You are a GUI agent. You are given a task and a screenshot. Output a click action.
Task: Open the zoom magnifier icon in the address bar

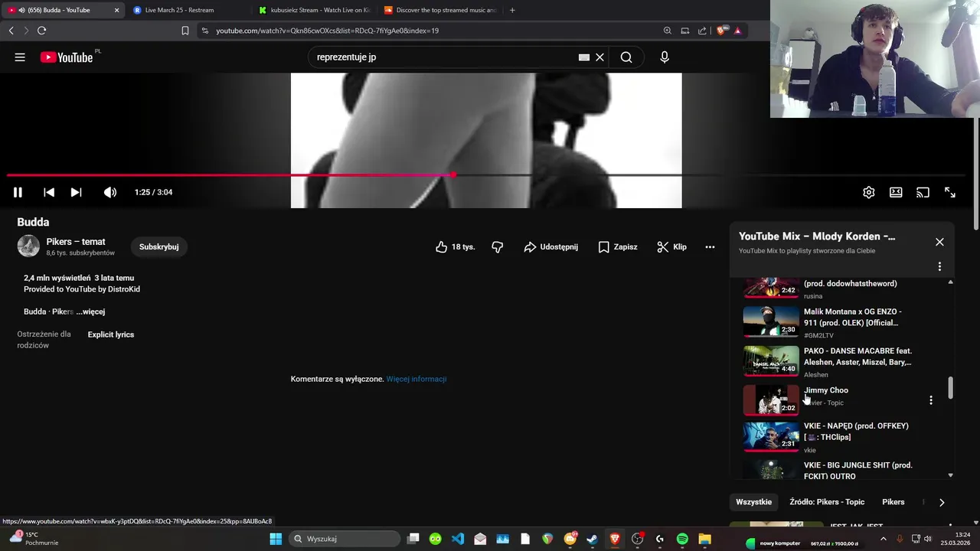pos(668,31)
